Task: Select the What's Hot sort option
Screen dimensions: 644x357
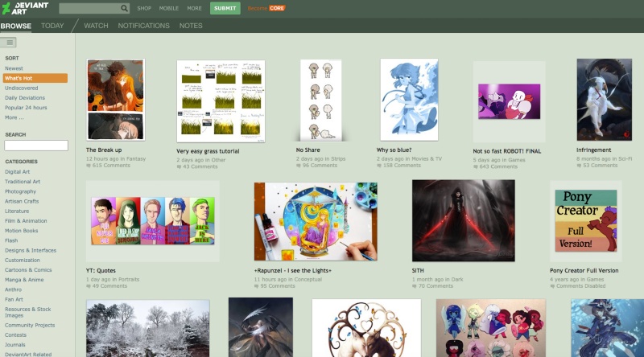Action: pyautogui.click(x=35, y=78)
